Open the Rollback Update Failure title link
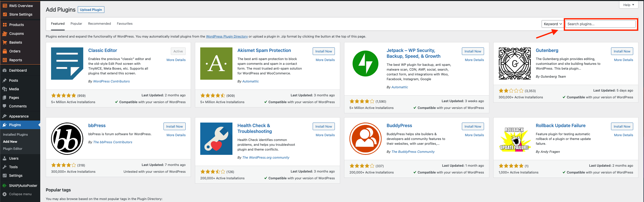This screenshot has height=202, width=644. click(x=560, y=126)
